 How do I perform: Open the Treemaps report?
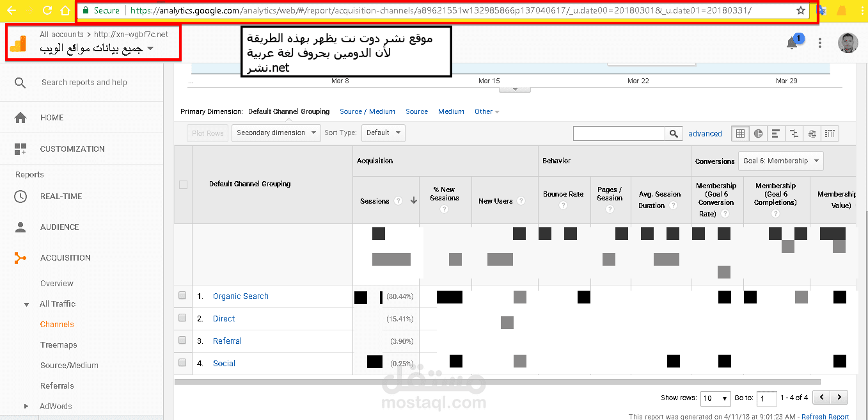[58, 345]
